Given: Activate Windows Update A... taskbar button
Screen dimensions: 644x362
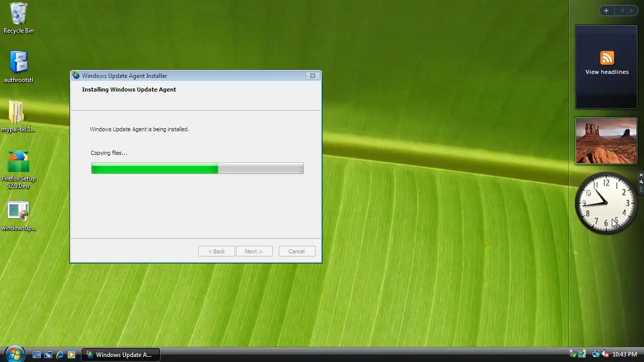Looking at the screenshot, I should 121,354.
